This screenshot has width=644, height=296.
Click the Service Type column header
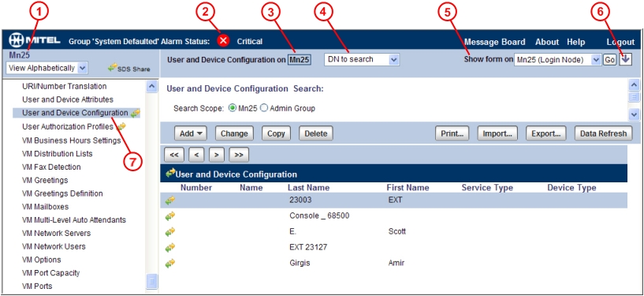pos(487,188)
